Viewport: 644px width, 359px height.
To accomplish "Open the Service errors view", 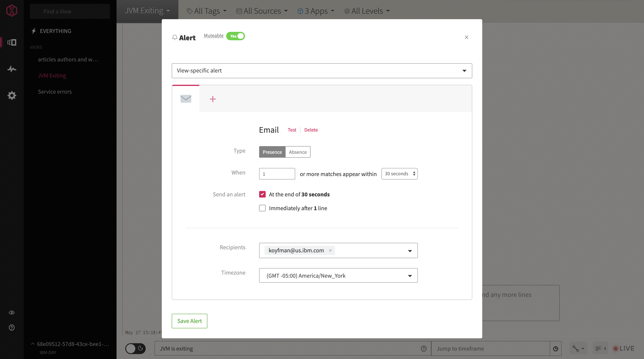I will point(55,91).
